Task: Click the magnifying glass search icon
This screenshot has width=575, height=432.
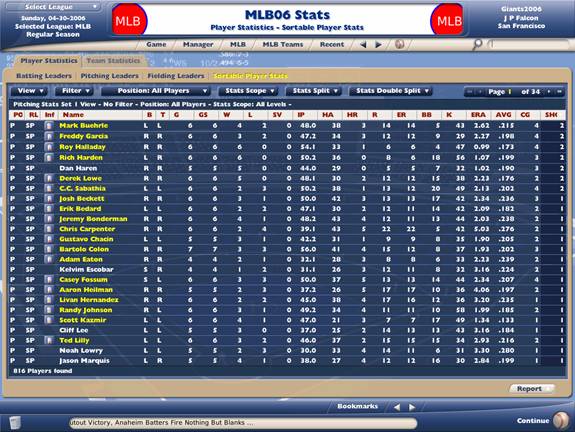Action: click(x=477, y=45)
